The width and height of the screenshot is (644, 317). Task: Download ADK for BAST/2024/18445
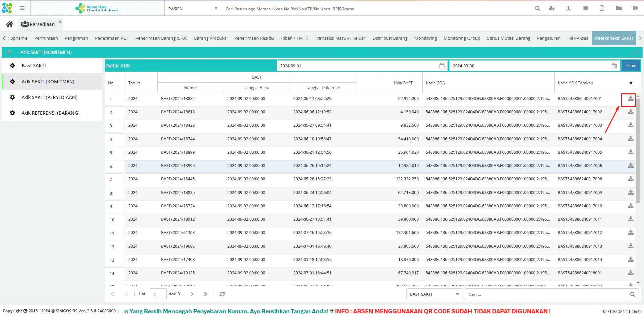(631, 179)
